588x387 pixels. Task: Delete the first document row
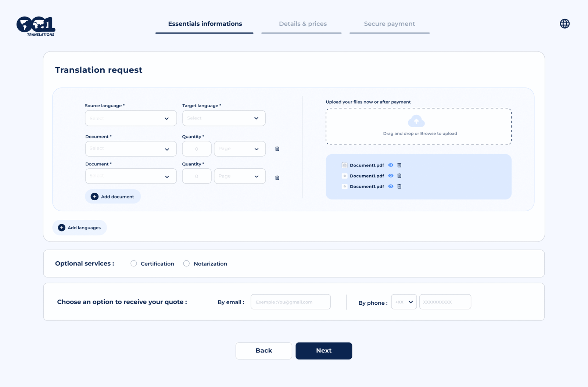point(277,149)
